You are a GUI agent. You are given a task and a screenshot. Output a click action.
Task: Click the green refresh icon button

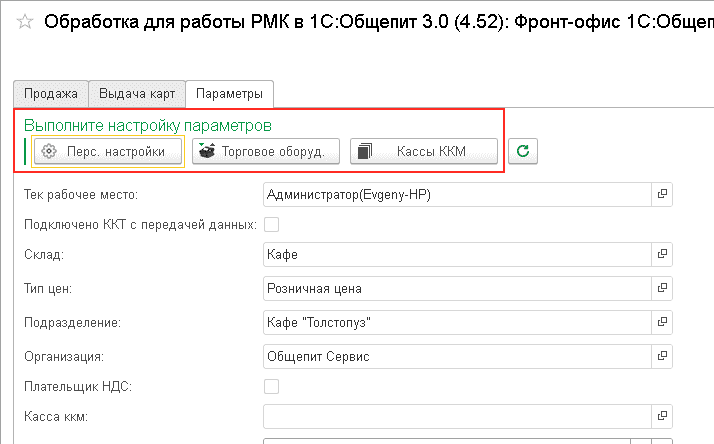tap(521, 151)
